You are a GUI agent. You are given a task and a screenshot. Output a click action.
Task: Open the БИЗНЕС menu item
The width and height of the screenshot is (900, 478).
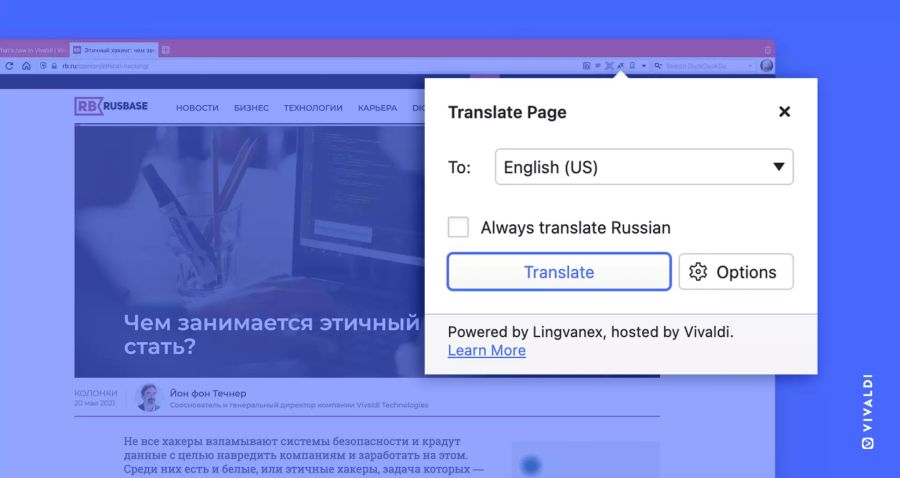tap(251, 108)
